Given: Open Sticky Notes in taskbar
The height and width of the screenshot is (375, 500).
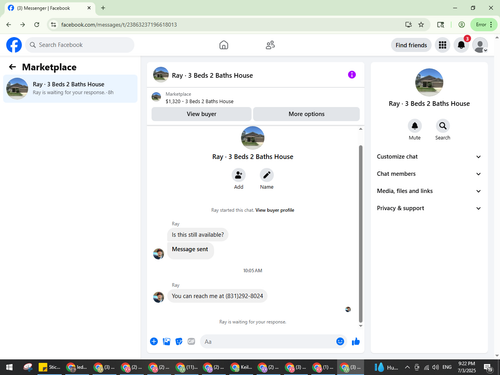Looking at the screenshot, I should coord(49,367).
